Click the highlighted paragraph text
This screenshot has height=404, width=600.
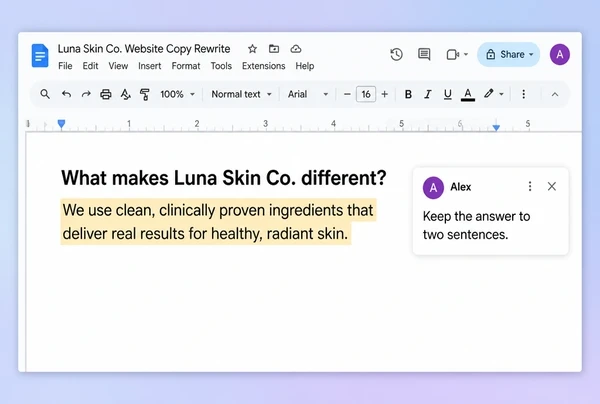pos(218,222)
